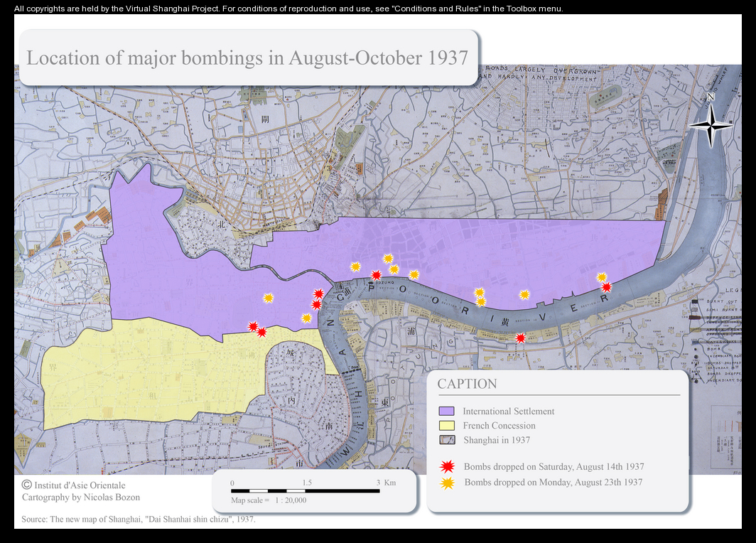Click the easternmost orange bomb marker
This screenshot has width=756, height=543.
click(601, 277)
